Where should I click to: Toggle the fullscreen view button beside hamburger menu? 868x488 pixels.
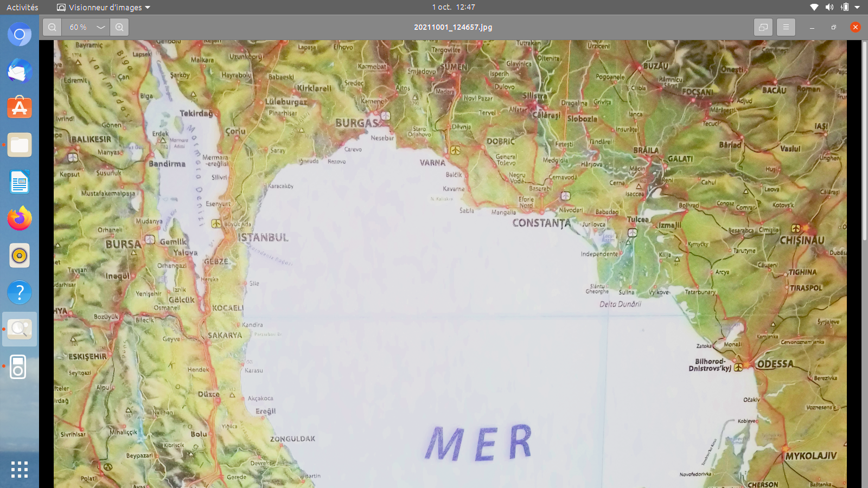(763, 27)
